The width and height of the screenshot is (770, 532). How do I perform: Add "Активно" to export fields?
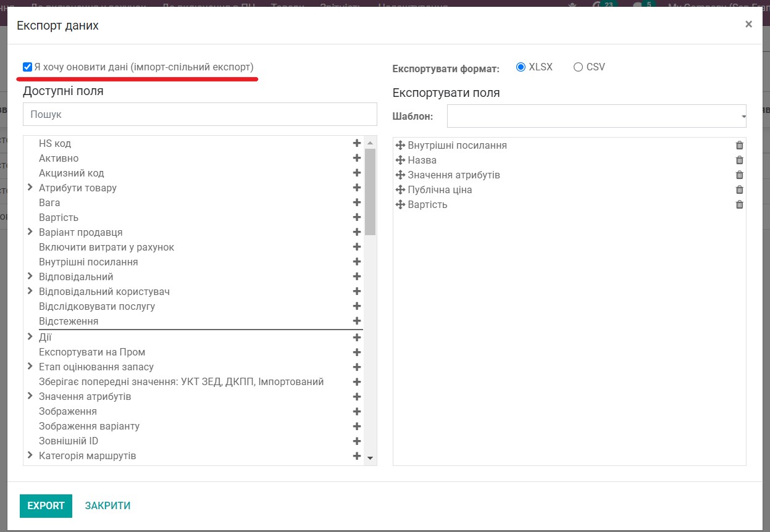[357, 157]
